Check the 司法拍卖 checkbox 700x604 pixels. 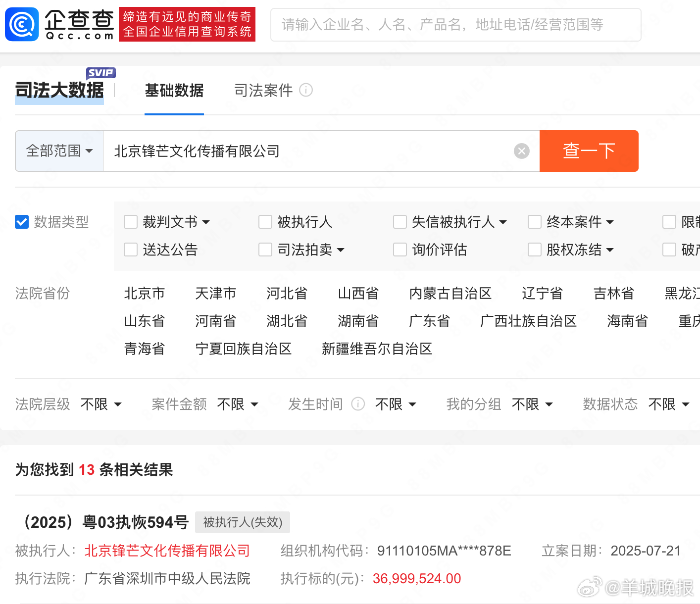click(265, 250)
